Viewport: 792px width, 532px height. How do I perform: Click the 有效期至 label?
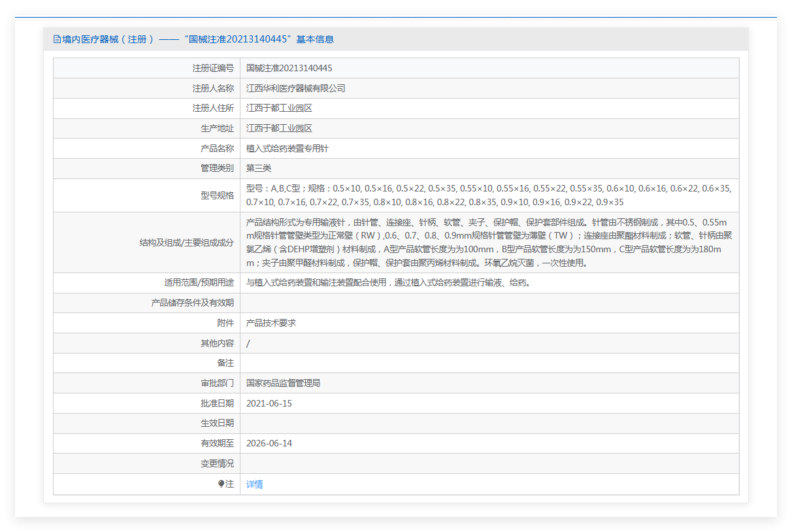click(217, 444)
